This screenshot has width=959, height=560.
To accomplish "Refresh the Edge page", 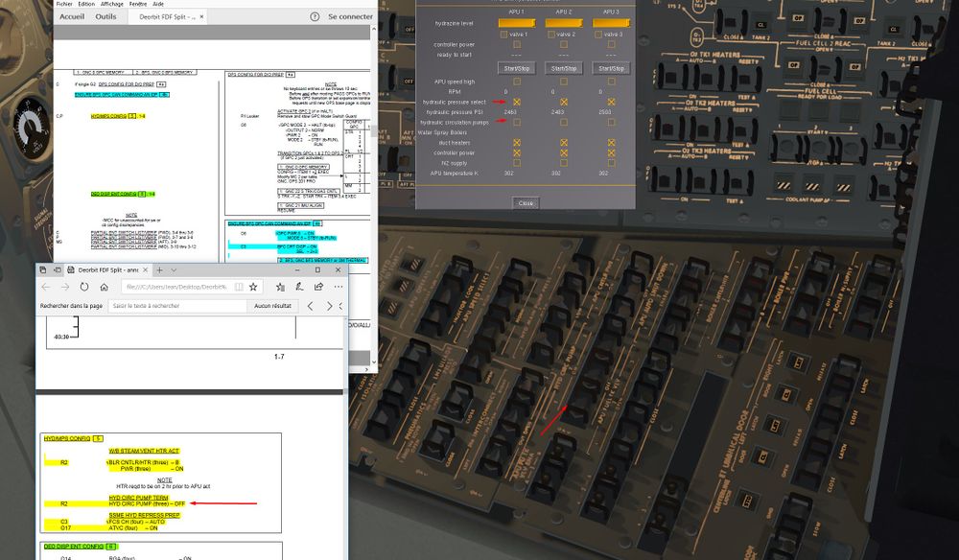I will [84, 287].
